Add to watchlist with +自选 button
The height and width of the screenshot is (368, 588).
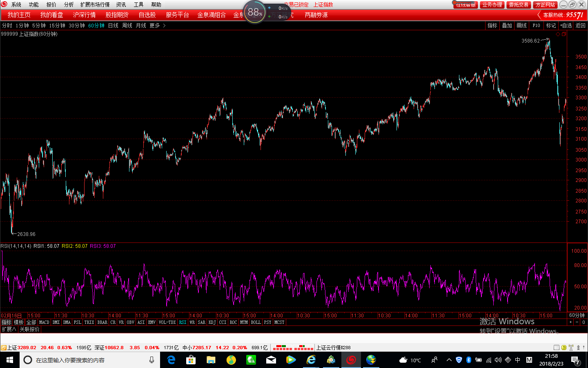point(566,25)
